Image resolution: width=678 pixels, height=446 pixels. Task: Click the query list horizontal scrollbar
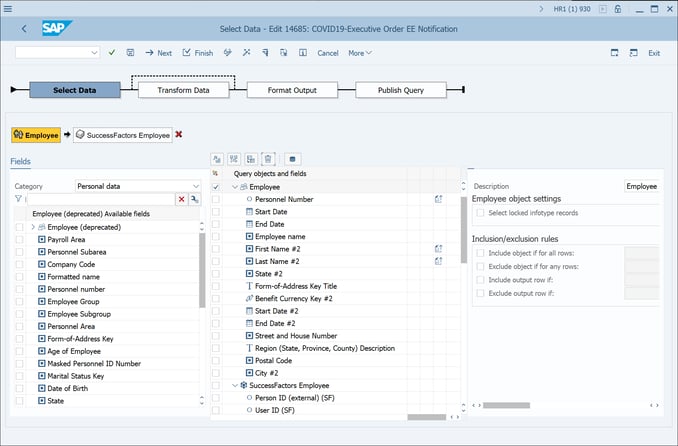(426, 417)
